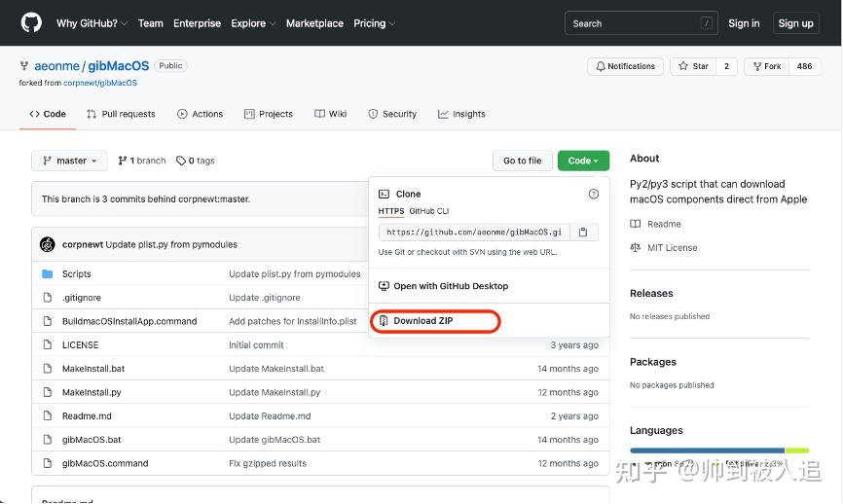
Task: Open the Scripts folder
Action: 76,274
